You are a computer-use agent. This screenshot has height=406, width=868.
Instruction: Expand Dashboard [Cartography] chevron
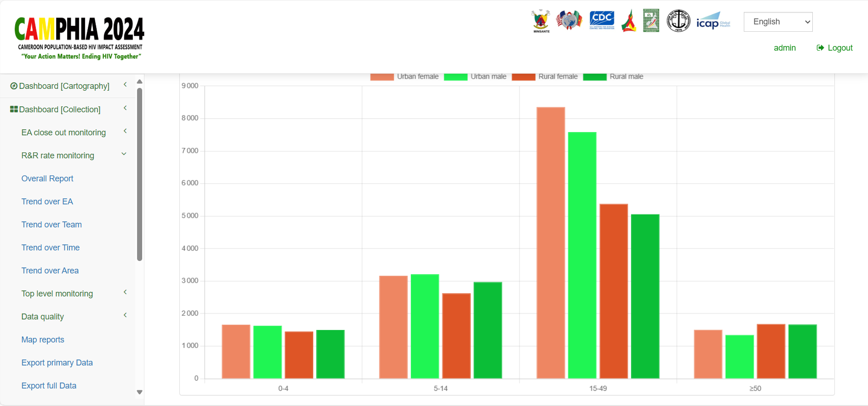coord(125,85)
